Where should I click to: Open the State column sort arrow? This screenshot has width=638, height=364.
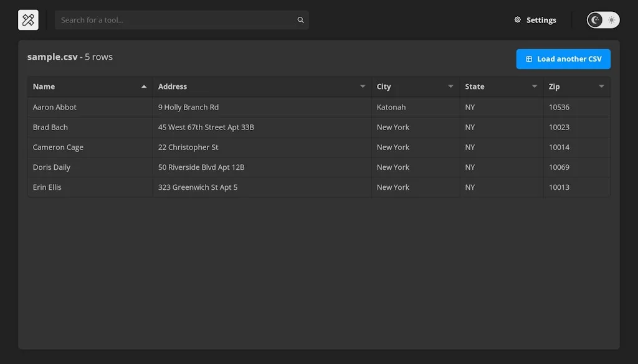[x=534, y=86]
